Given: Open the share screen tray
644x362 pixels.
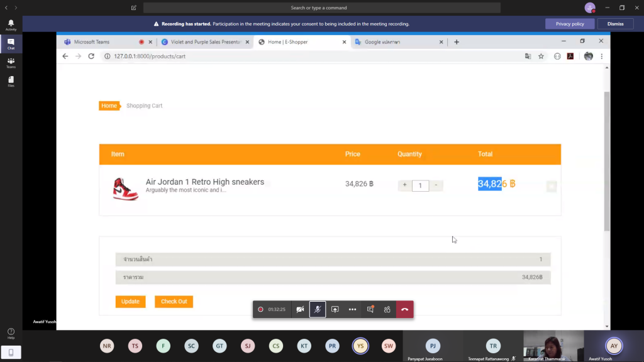Looking at the screenshot, I should 335,309.
